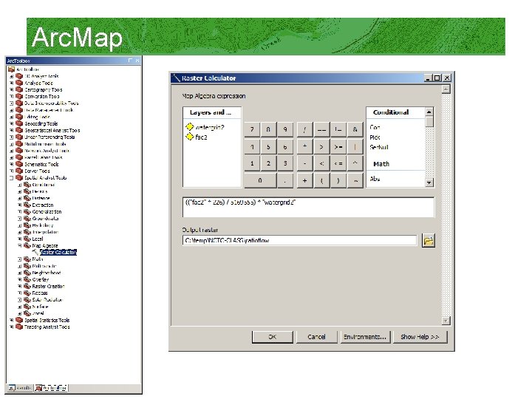Screen dimensions: 532x399
Task: Click the 0 calculator button
Action: (260, 180)
